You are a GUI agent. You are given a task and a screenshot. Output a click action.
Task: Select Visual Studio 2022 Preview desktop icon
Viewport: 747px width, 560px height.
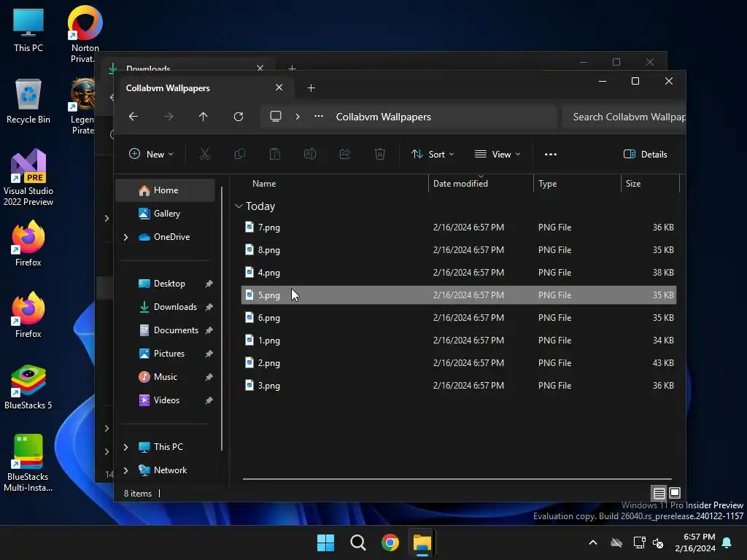click(x=28, y=178)
